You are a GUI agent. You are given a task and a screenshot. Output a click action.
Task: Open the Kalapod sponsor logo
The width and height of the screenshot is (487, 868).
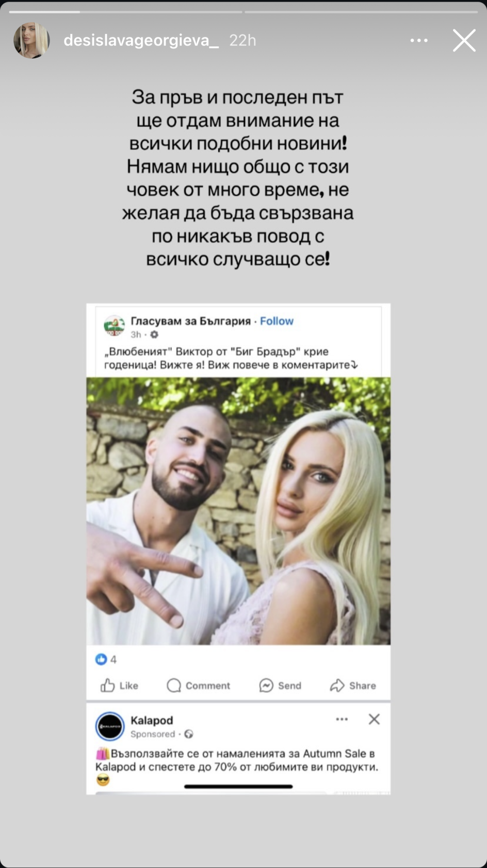click(110, 726)
